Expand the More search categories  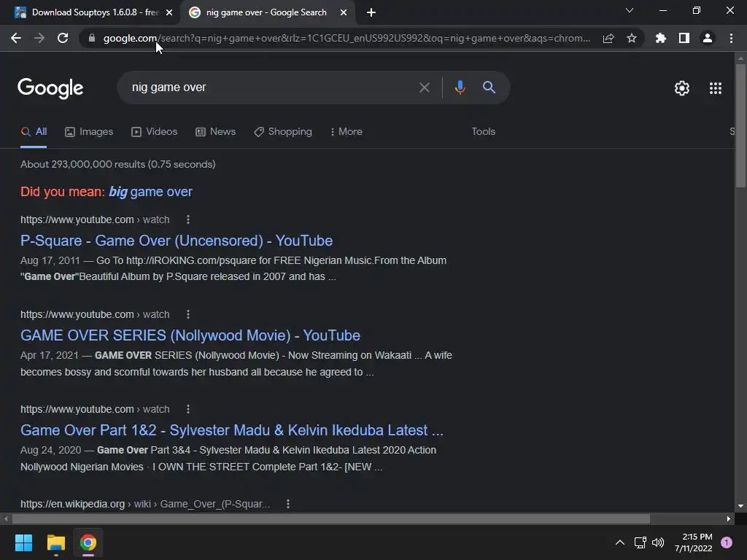pyautogui.click(x=347, y=132)
